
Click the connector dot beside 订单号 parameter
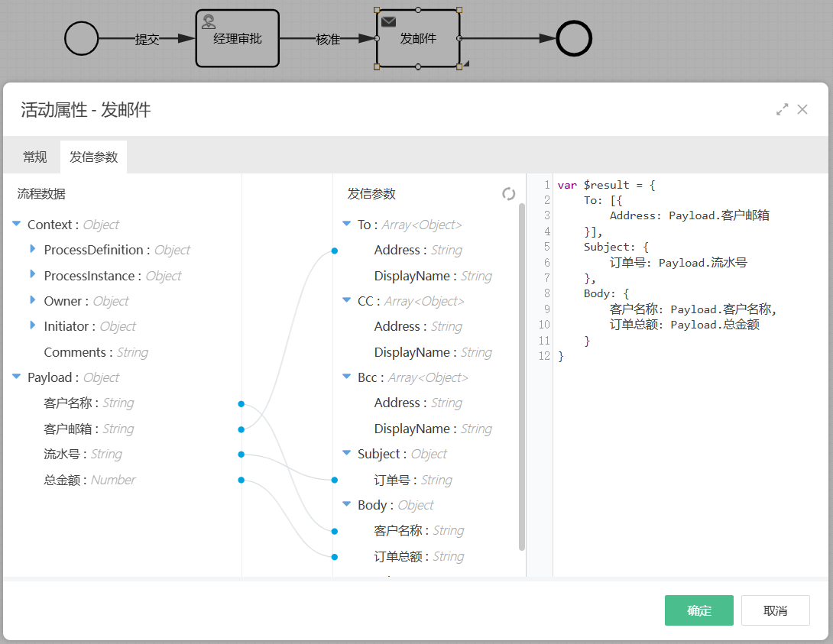(334, 481)
